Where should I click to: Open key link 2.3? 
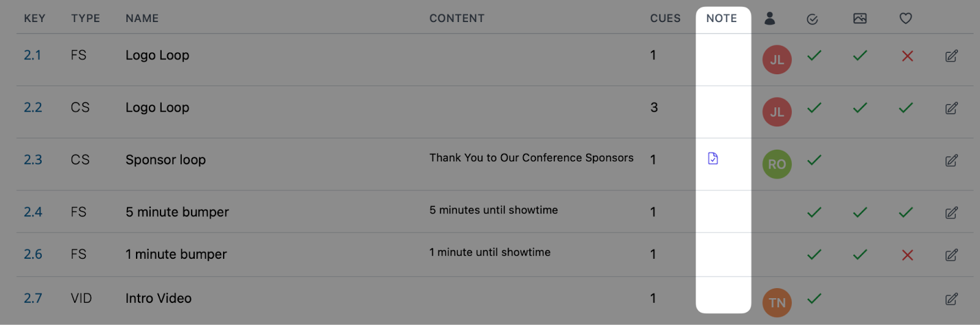[33, 160]
